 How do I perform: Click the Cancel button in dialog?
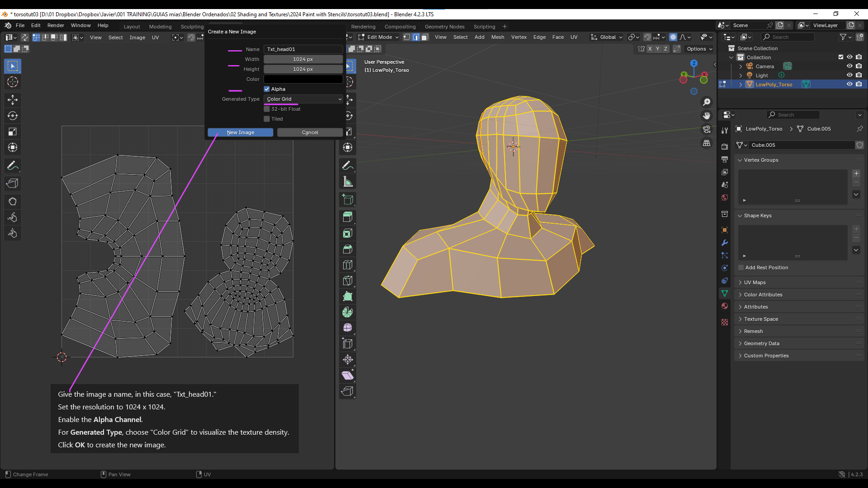click(x=310, y=132)
